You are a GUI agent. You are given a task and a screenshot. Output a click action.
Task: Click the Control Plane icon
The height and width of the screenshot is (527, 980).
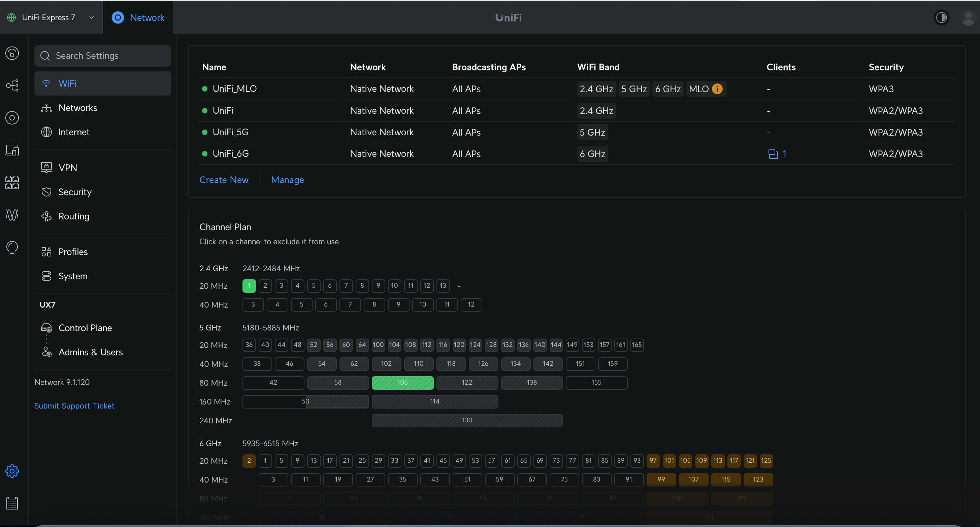tap(46, 328)
